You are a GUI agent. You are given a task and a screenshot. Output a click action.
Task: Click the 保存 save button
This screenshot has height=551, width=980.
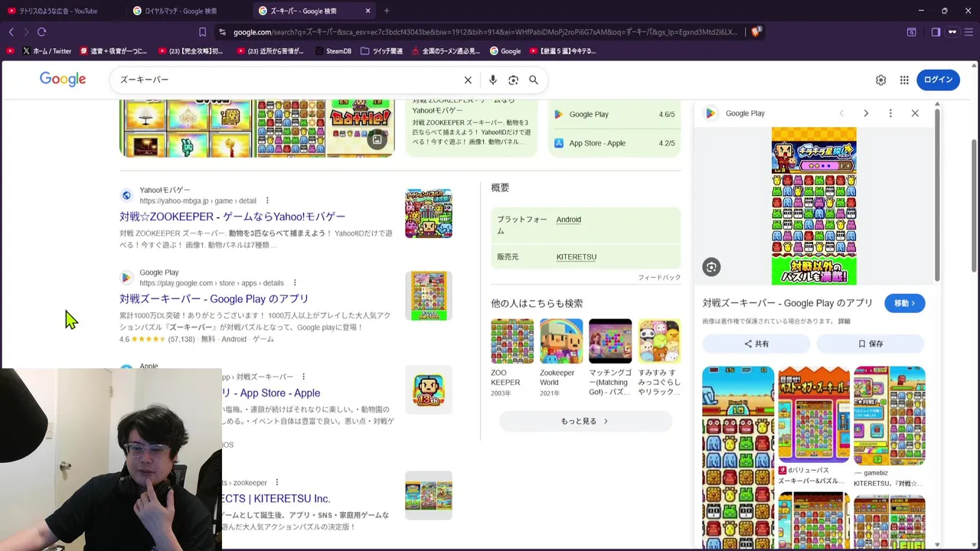(871, 344)
